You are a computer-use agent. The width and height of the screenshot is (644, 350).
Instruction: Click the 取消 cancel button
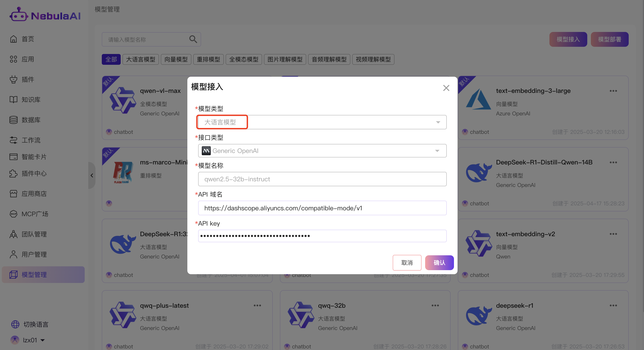(x=407, y=262)
